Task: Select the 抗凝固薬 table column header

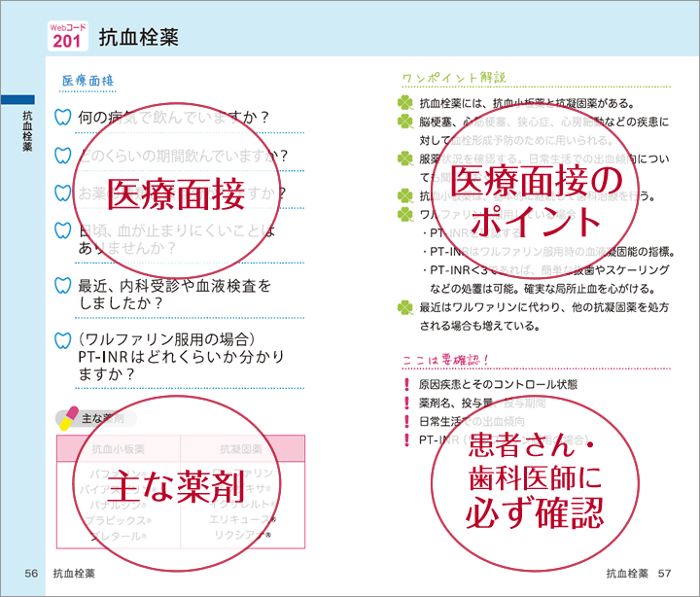Action: click(243, 449)
